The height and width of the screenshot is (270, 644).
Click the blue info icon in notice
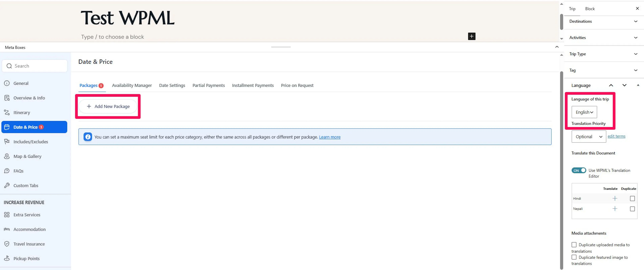(x=88, y=137)
